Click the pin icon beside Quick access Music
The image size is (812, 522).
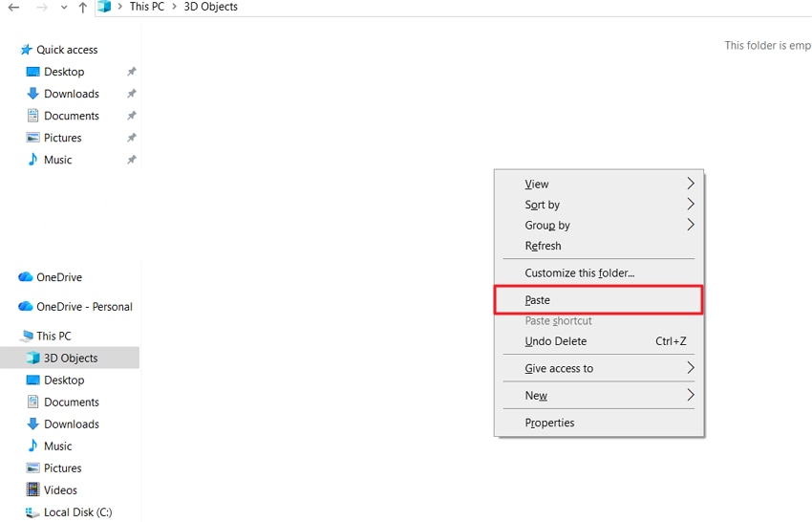pyautogui.click(x=132, y=160)
